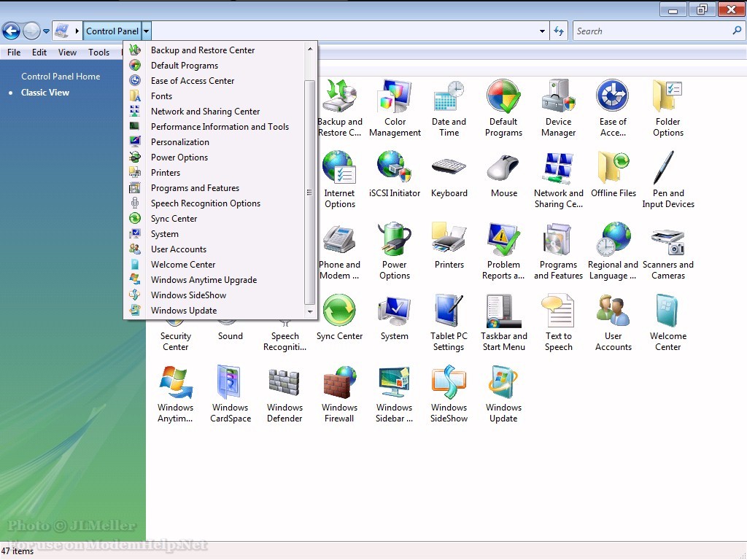Select Power Options from dropdown list
Screen dimensions: 747x560
(x=179, y=157)
